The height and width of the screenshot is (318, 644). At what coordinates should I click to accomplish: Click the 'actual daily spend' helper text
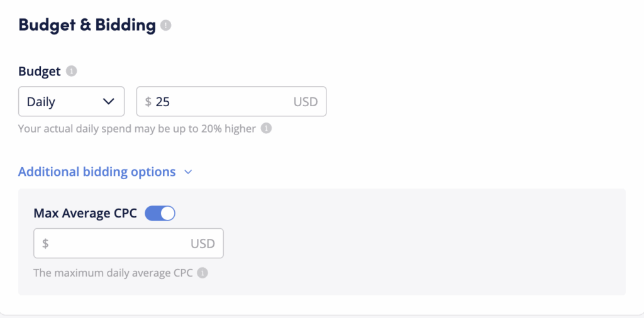(136, 129)
